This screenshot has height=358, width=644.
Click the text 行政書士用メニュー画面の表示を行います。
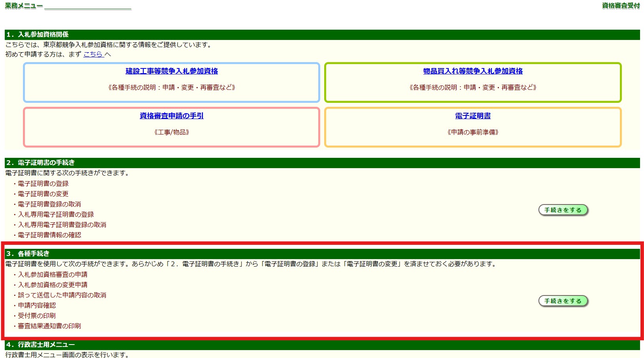[x=67, y=355]
